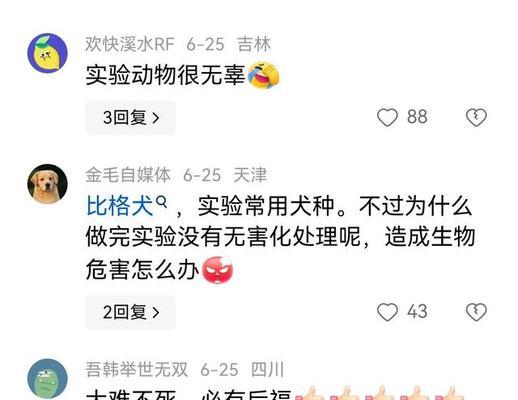The height and width of the screenshot is (400, 518).
Task: Open the username 吾韩举世无双
Action: click(x=137, y=370)
